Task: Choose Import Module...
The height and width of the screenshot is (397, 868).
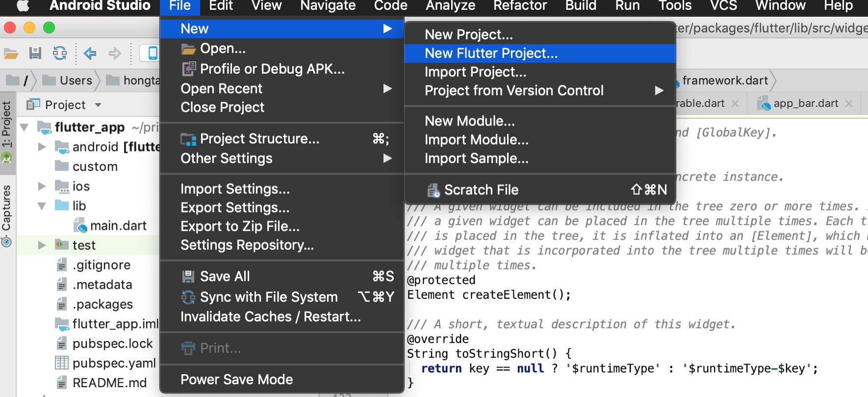Action: pyautogui.click(x=540, y=140)
